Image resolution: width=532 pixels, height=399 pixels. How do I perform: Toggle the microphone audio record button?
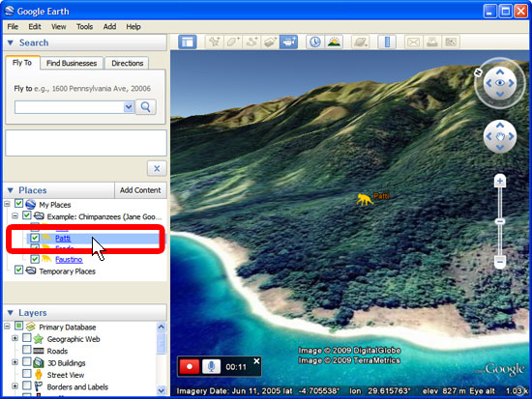212,366
